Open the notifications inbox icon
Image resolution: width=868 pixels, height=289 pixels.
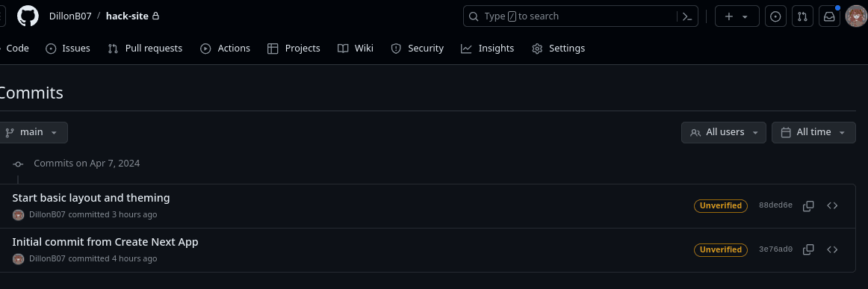pos(829,16)
